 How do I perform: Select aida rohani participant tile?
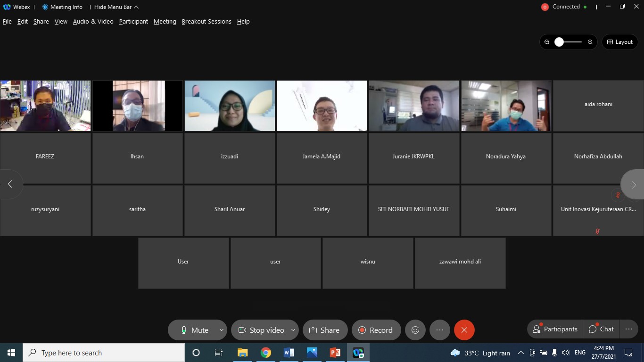coord(598,106)
